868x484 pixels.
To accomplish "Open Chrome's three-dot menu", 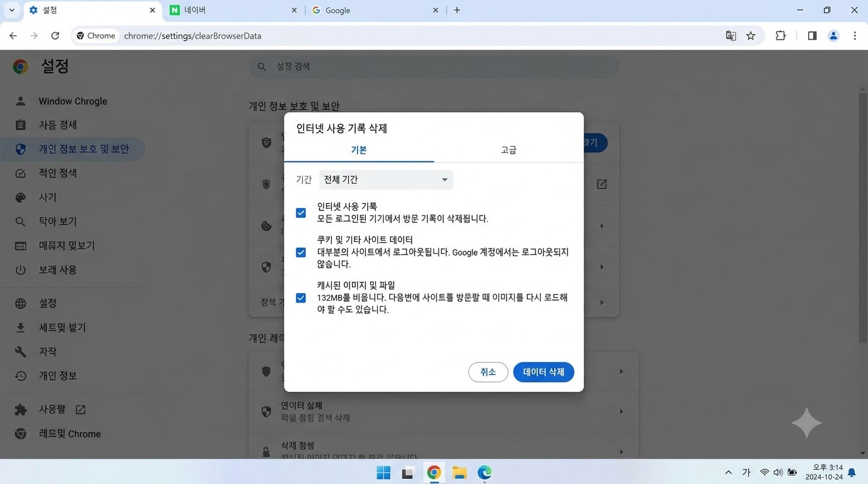I will point(855,36).
